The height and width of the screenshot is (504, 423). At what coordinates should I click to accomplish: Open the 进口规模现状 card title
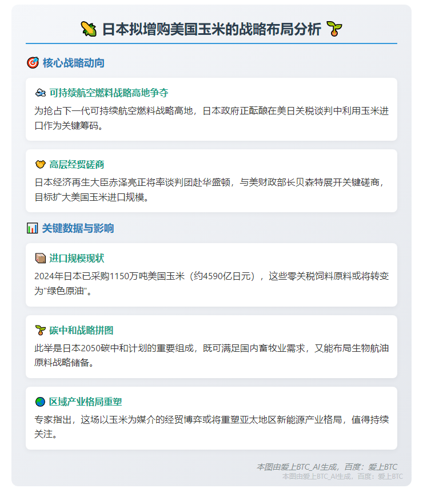coord(77,259)
